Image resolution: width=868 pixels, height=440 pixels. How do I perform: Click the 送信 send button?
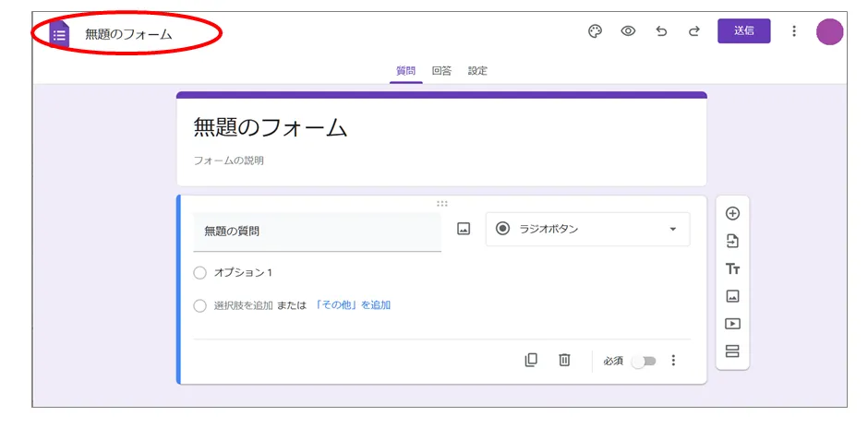[743, 31]
